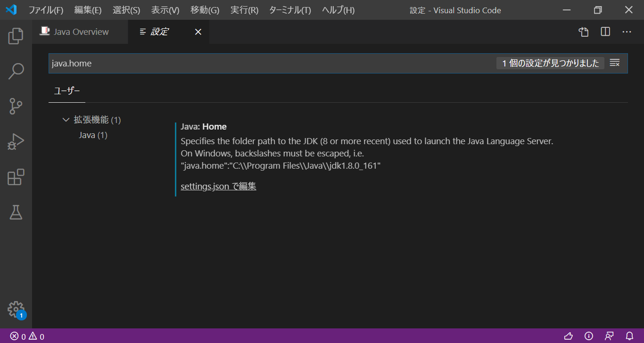This screenshot has width=644, height=343.
Task: Open the Source Control view
Action: pyautogui.click(x=16, y=106)
